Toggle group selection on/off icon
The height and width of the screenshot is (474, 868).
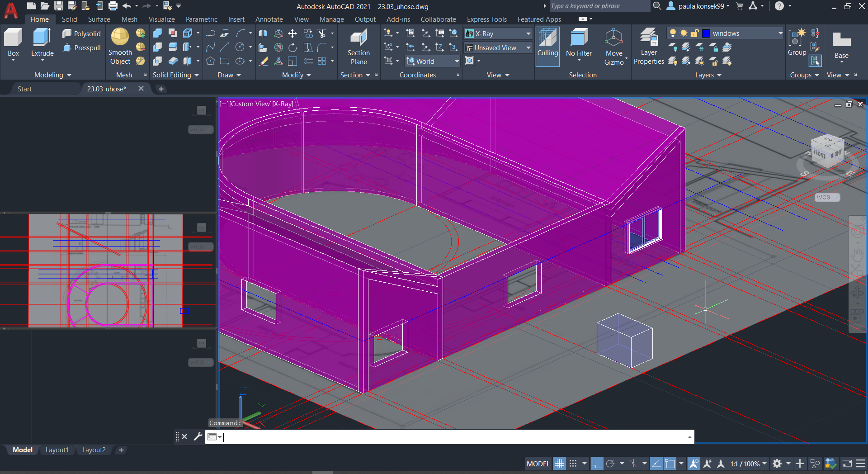[x=815, y=61]
